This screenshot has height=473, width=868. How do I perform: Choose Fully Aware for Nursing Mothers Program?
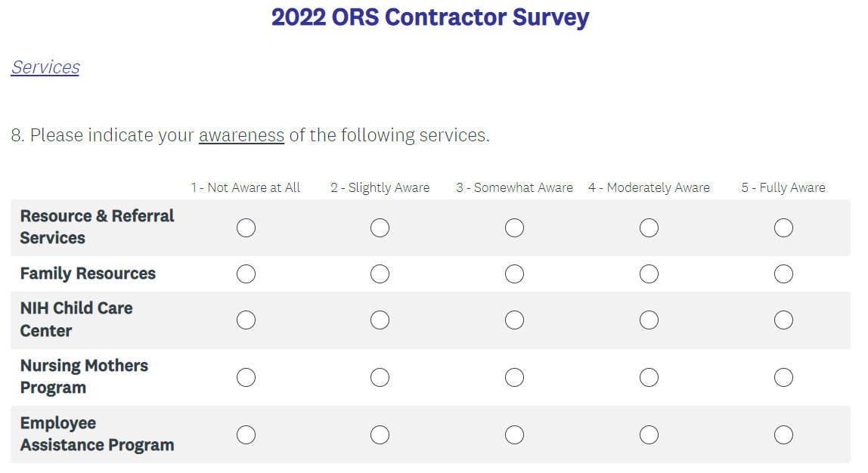pos(783,377)
